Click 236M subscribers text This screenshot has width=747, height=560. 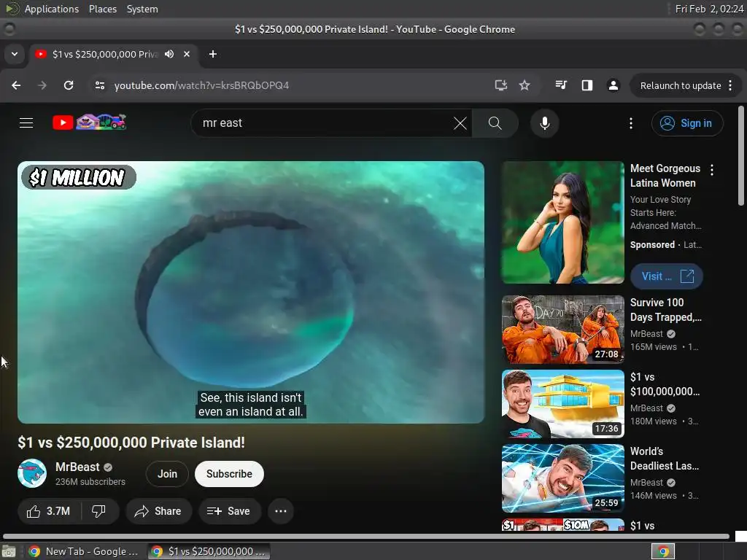point(90,481)
